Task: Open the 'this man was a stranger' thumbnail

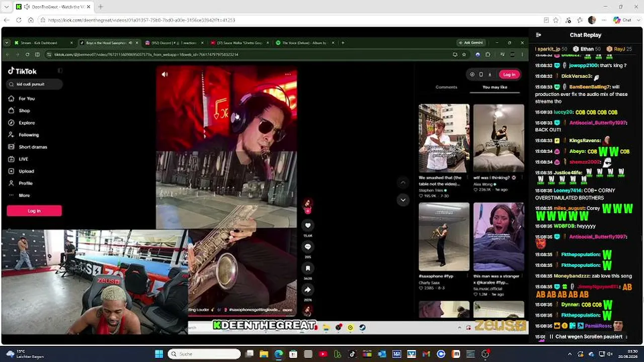Action: coord(499,237)
